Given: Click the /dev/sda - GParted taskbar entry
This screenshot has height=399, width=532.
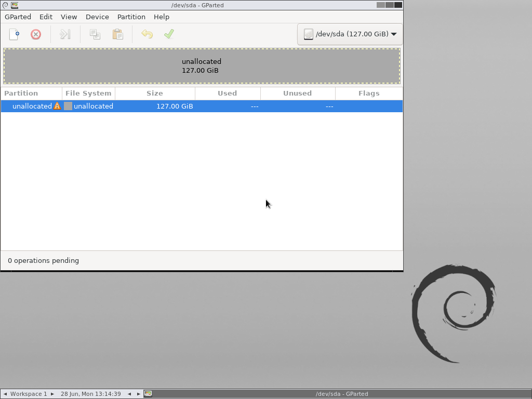Looking at the screenshot, I should tap(342, 394).
